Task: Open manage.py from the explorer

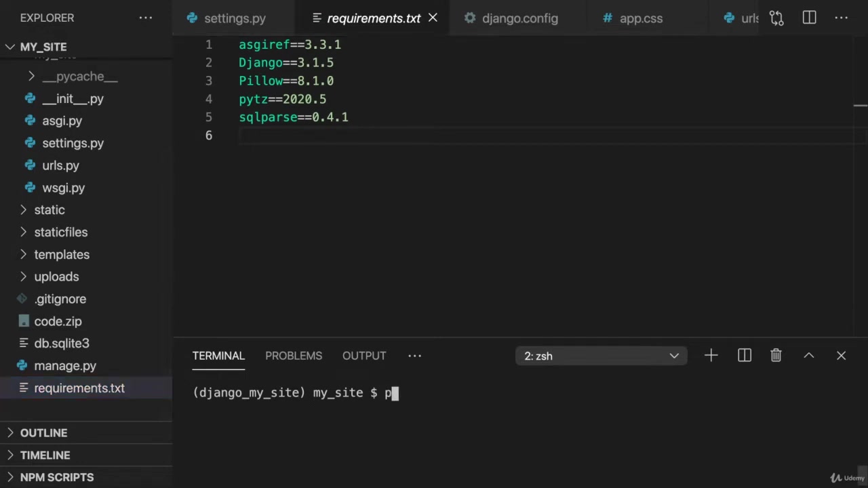Action: pyautogui.click(x=65, y=366)
